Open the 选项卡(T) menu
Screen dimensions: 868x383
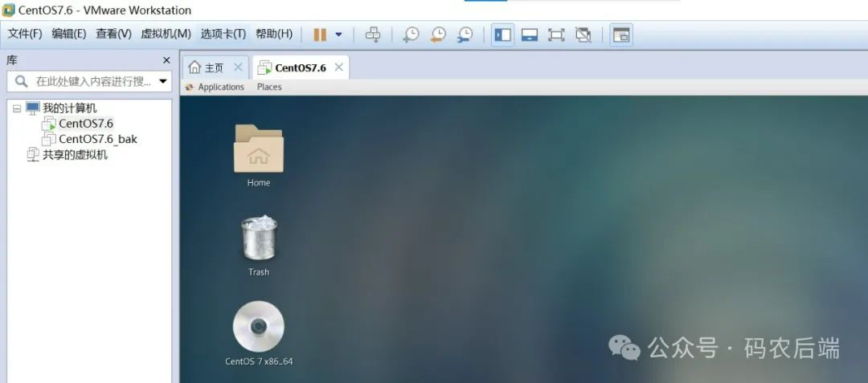[223, 34]
